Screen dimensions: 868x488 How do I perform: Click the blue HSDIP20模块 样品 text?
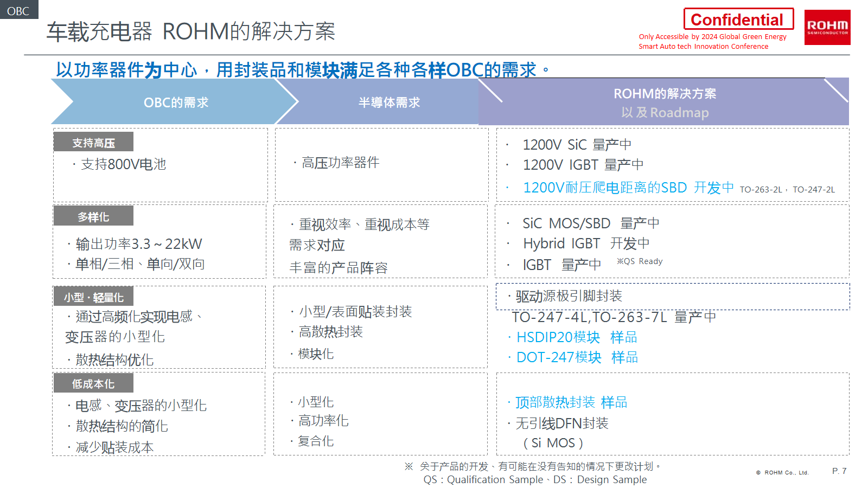[576, 337]
